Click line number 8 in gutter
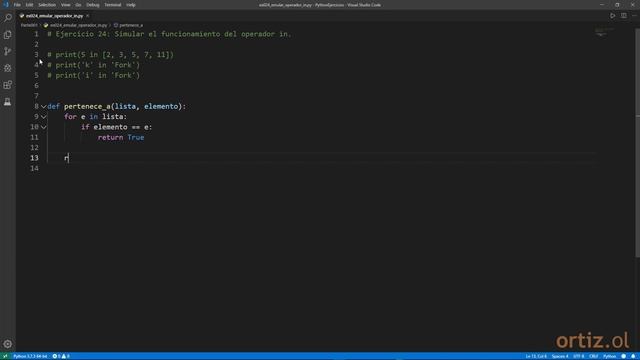The image size is (640, 360). pyautogui.click(x=36, y=107)
